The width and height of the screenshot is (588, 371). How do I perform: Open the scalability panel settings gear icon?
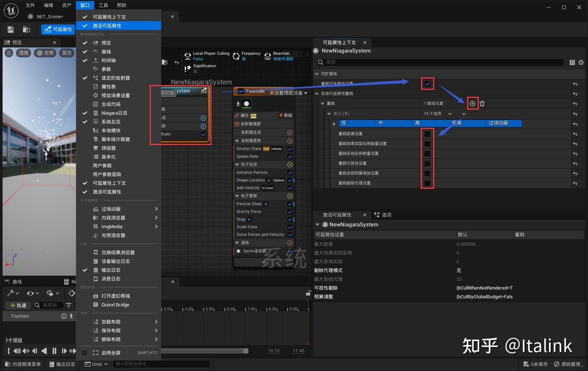(581, 62)
